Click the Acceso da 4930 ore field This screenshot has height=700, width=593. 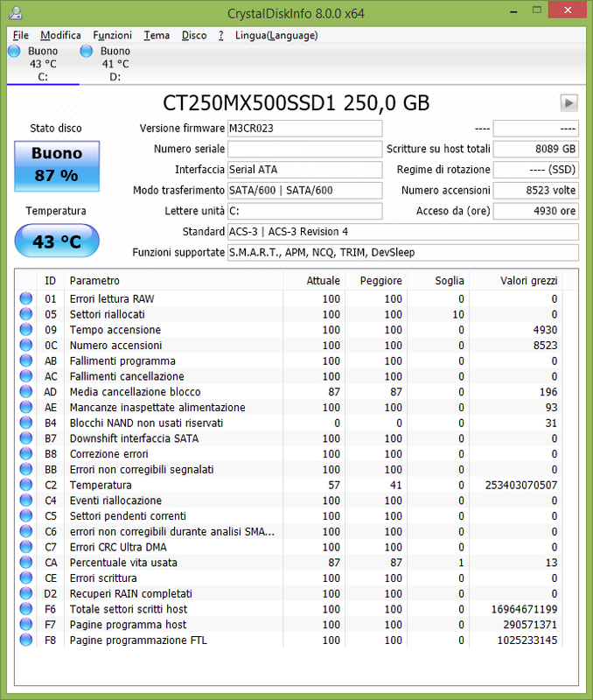[536, 211]
